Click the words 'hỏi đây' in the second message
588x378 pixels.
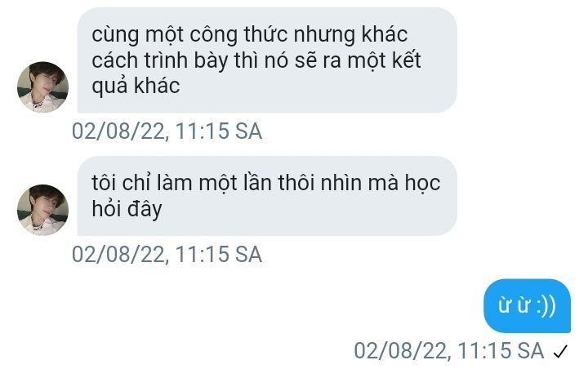click(x=127, y=208)
